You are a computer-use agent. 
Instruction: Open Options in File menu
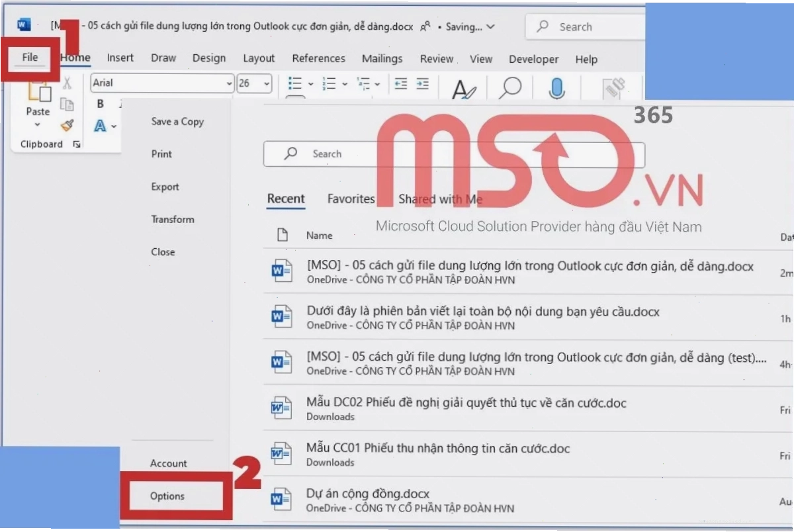point(167,496)
